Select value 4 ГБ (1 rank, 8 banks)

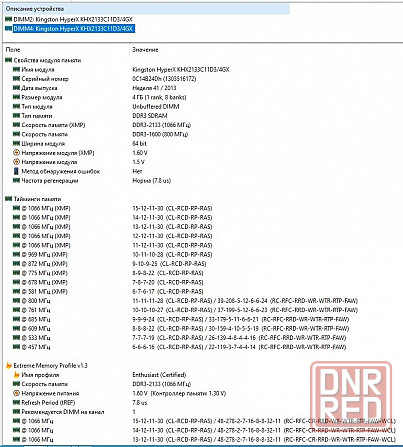coord(159,97)
